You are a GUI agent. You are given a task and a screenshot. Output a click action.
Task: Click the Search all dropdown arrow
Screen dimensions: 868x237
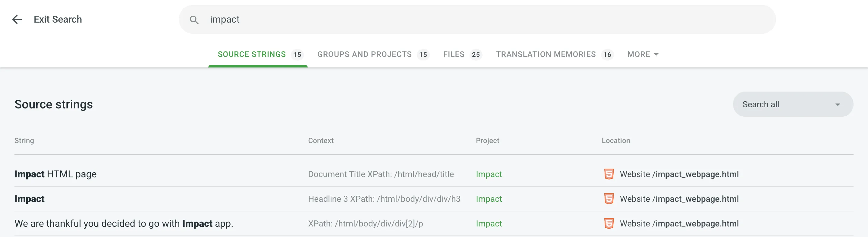pos(837,105)
